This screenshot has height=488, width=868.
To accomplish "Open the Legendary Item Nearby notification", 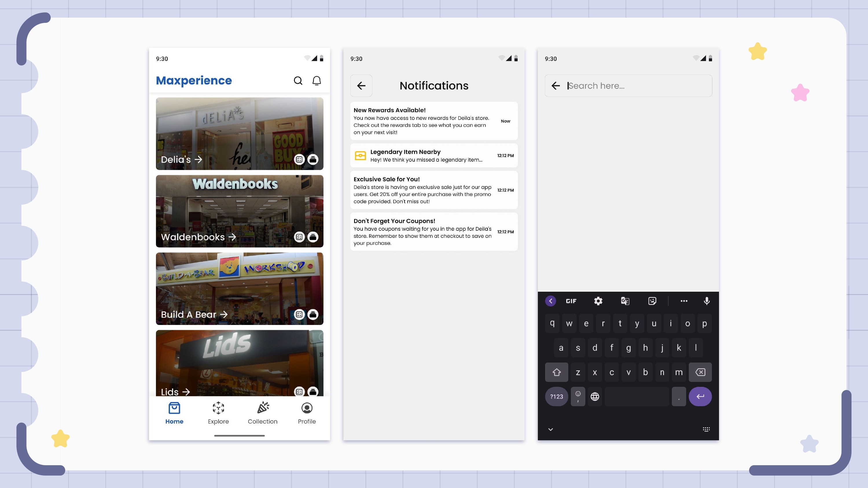I will tap(434, 156).
